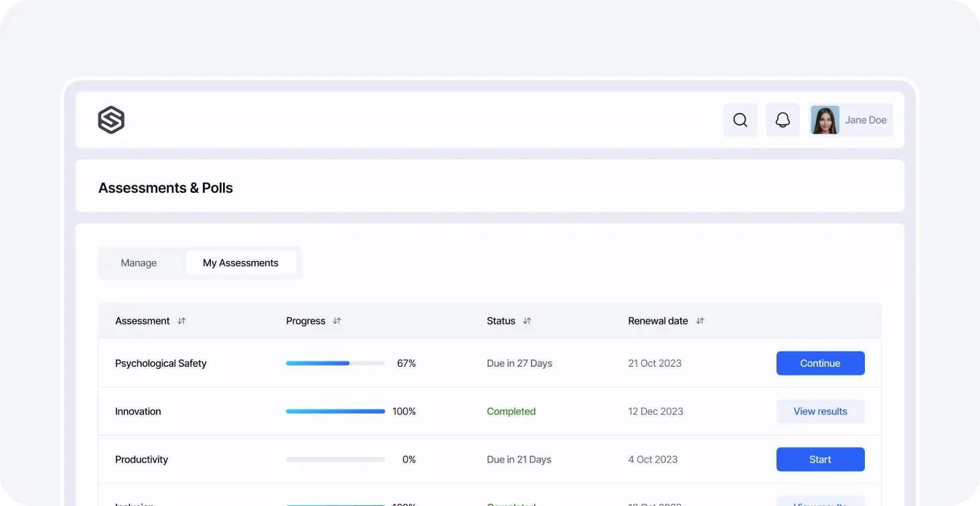Continue the Psychological Safety assessment
The width and height of the screenshot is (980, 506).
820,363
